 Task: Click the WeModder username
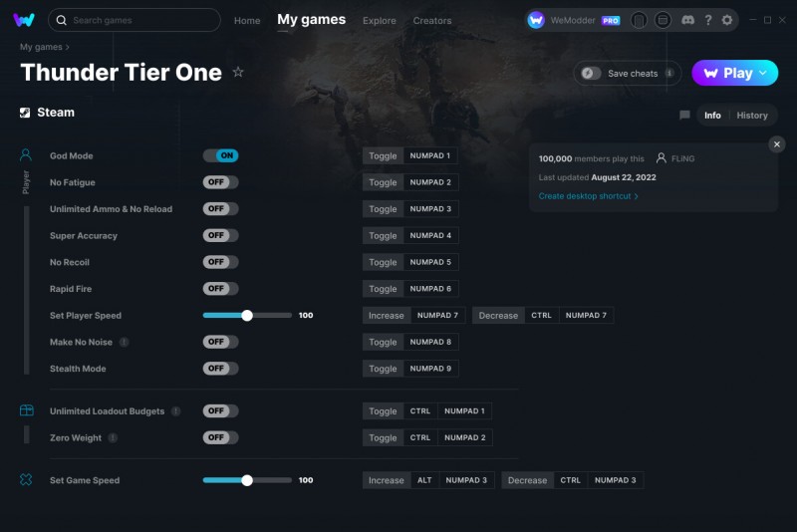(572, 20)
